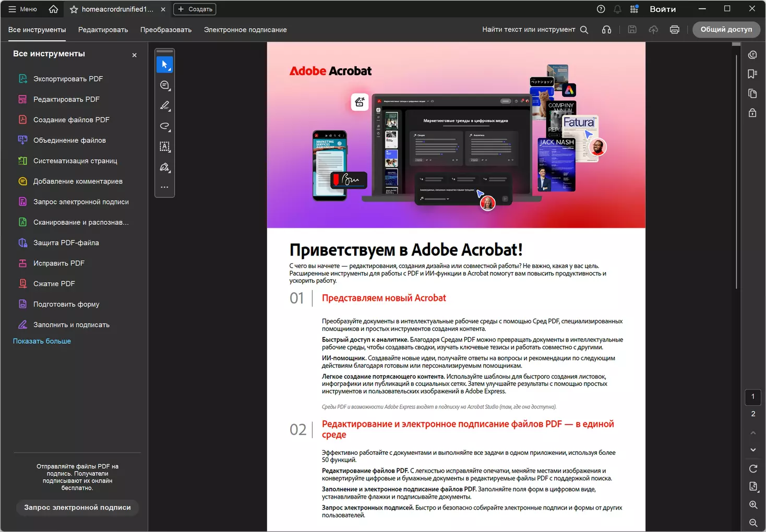Click the headphones read aloud icon

pyautogui.click(x=606, y=30)
